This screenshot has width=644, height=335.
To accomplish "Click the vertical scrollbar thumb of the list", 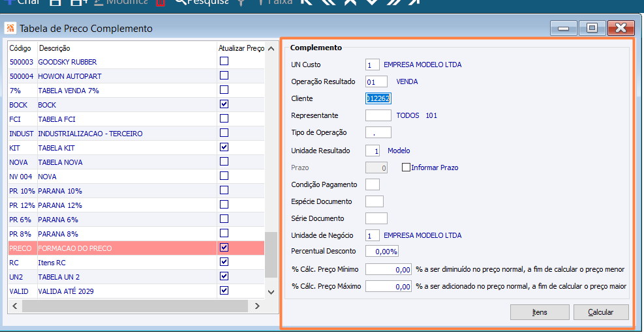I will point(271,255).
